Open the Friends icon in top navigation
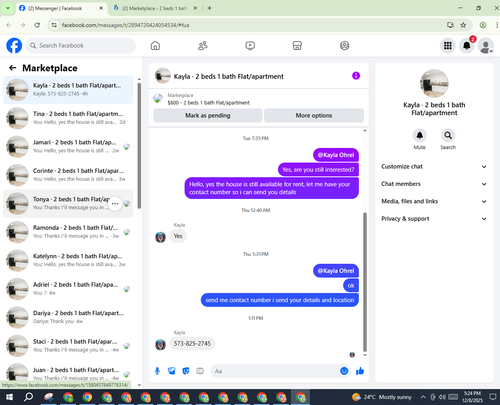The height and width of the screenshot is (405, 500). (203, 45)
